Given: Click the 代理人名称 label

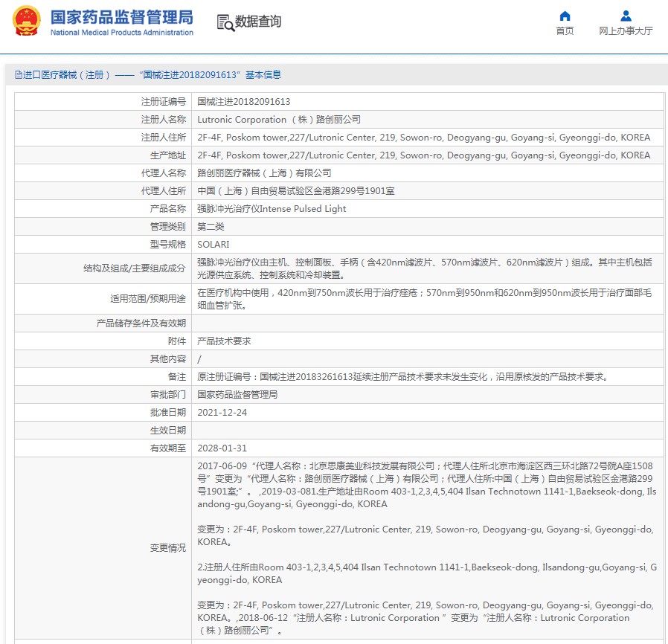Looking at the screenshot, I should [164, 173].
